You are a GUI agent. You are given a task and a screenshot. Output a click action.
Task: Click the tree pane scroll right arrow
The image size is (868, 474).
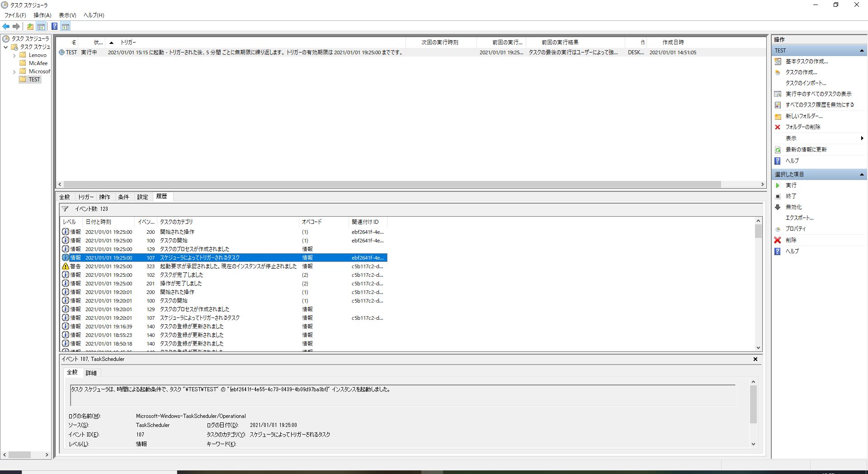tap(47, 455)
